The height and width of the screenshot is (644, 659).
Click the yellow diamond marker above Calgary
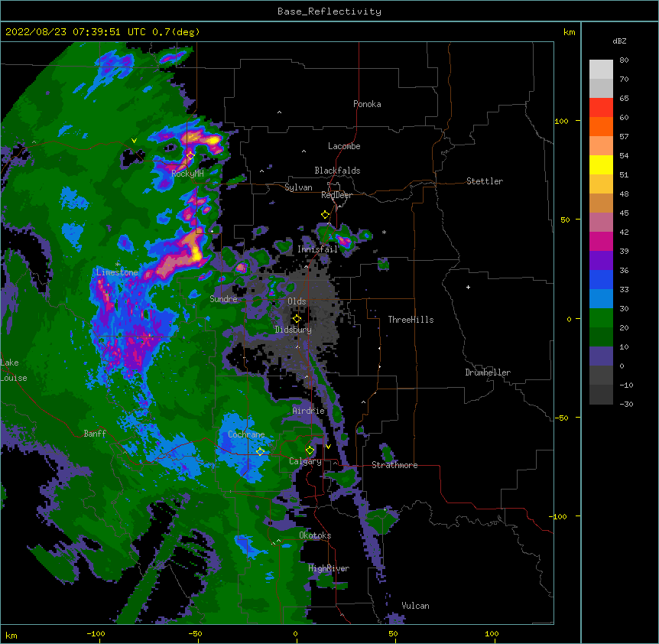click(x=310, y=450)
